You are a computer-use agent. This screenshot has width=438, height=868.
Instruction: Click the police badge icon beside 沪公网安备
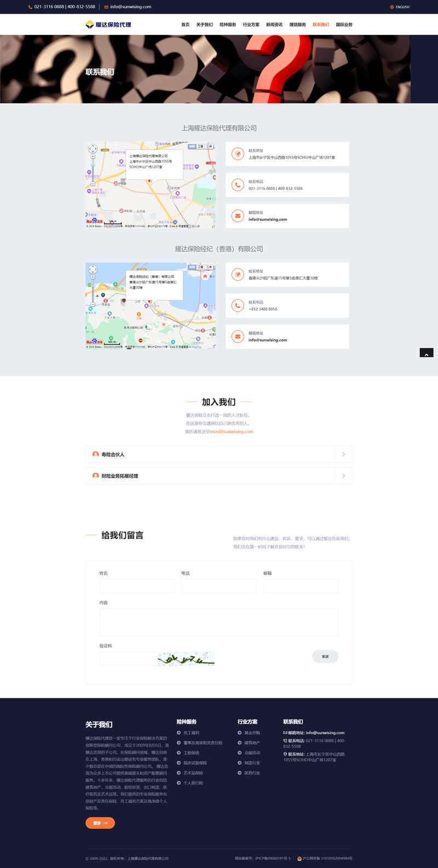coord(299,858)
